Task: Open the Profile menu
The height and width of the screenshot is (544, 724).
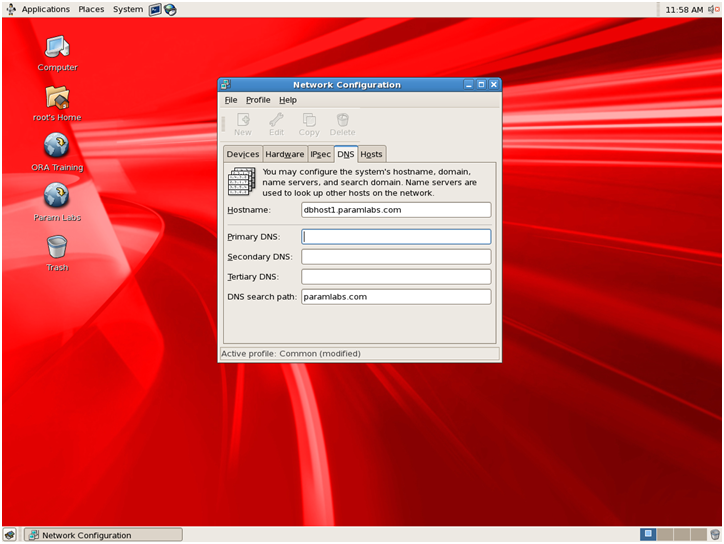Action: [x=258, y=100]
